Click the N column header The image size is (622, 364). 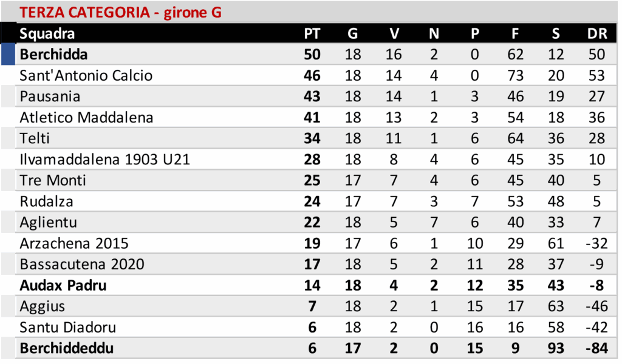[x=434, y=33]
